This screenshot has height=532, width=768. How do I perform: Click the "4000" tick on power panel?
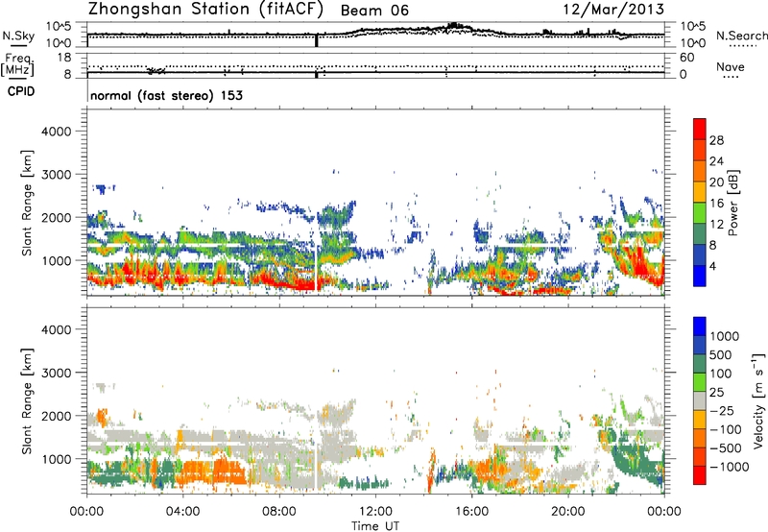[56, 132]
